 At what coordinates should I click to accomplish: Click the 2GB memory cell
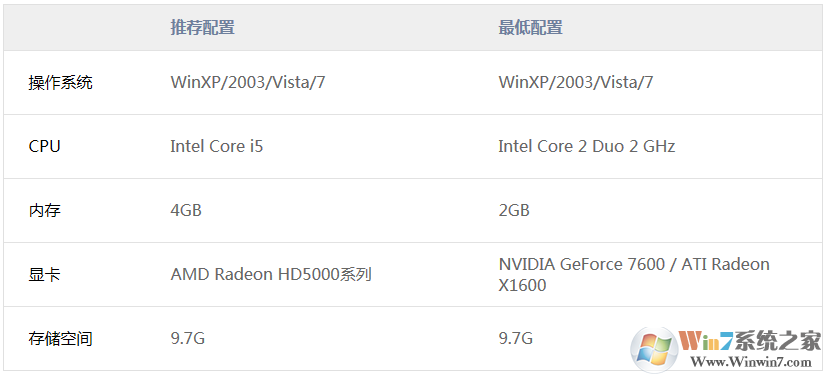click(x=514, y=210)
